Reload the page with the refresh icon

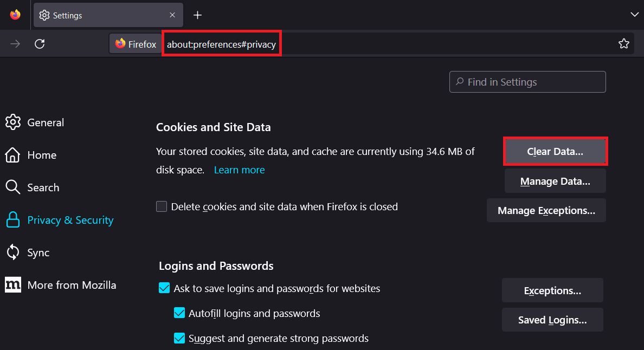(39, 43)
